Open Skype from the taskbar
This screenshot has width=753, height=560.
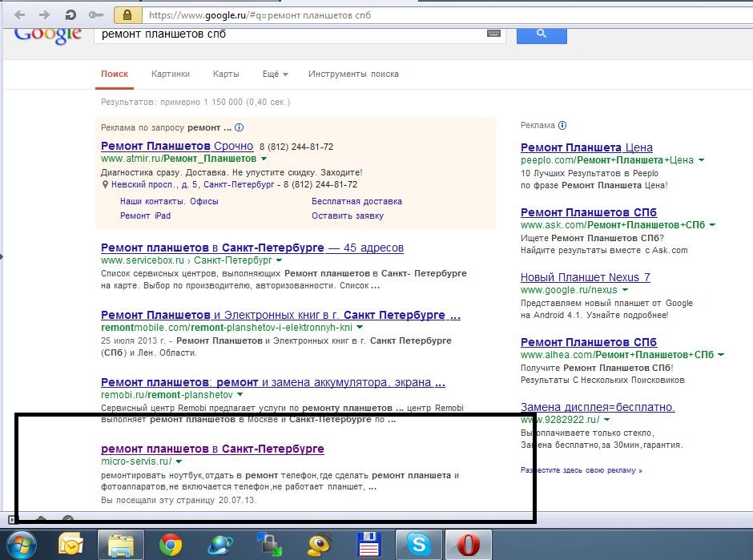(419, 546)
